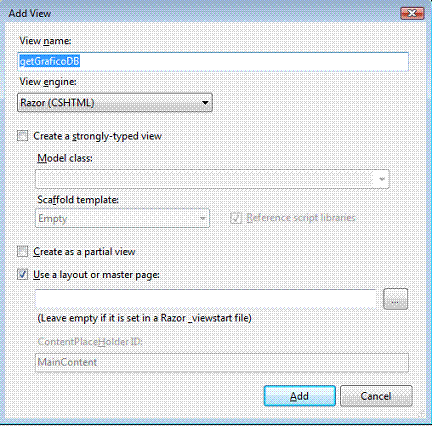This screenshot has width=432, height=426.
Task: Click the MainContent placeholder ID field
Action: [x=222, y=362]
